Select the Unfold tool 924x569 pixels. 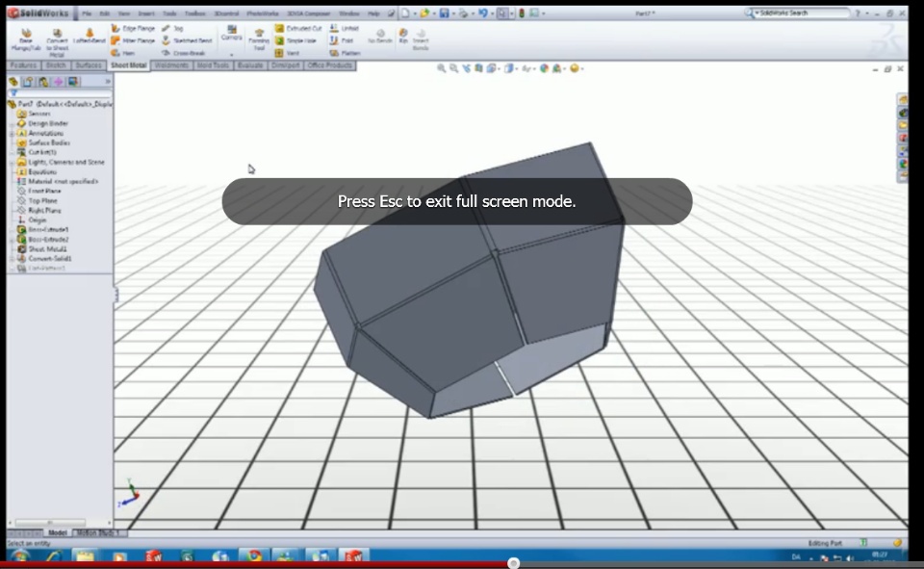[345, 28]
